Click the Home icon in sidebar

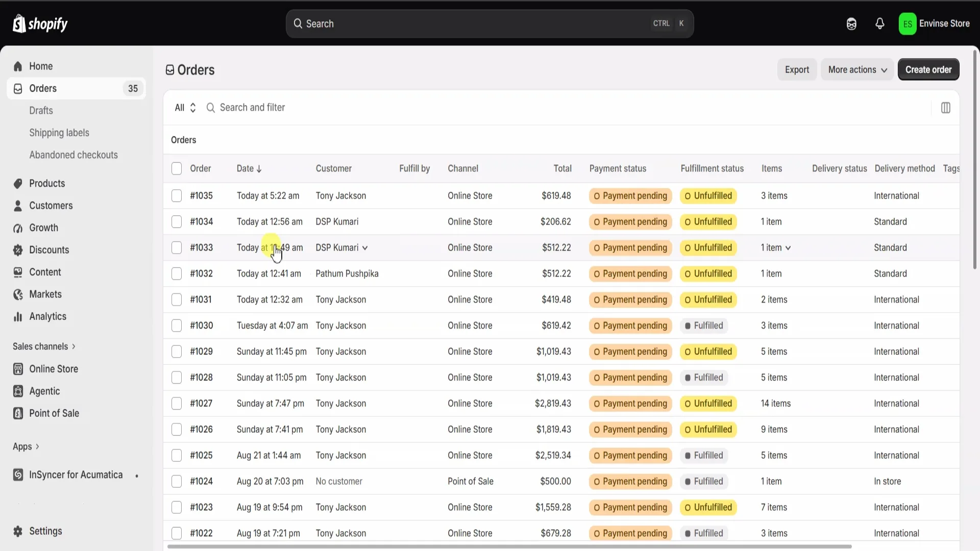click(18, 66)
